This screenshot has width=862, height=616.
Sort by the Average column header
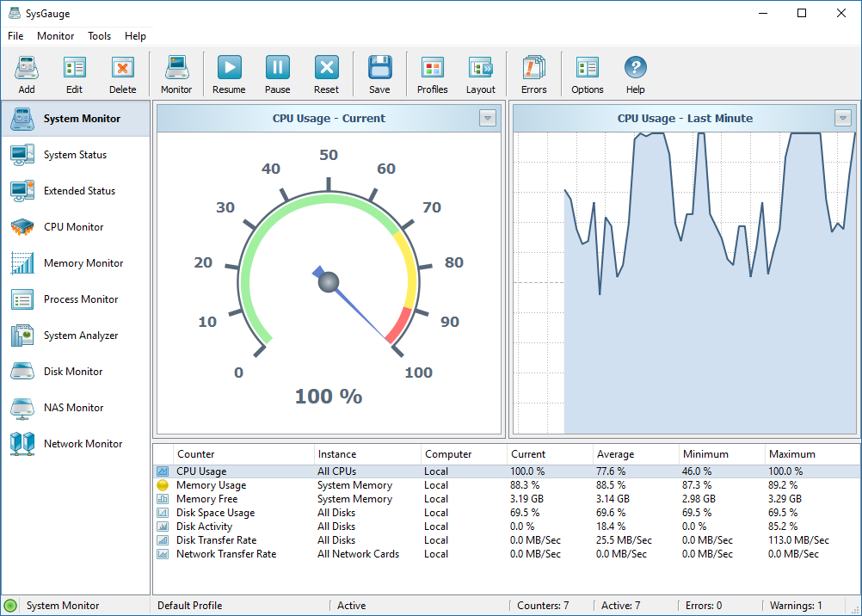(636, 454)
